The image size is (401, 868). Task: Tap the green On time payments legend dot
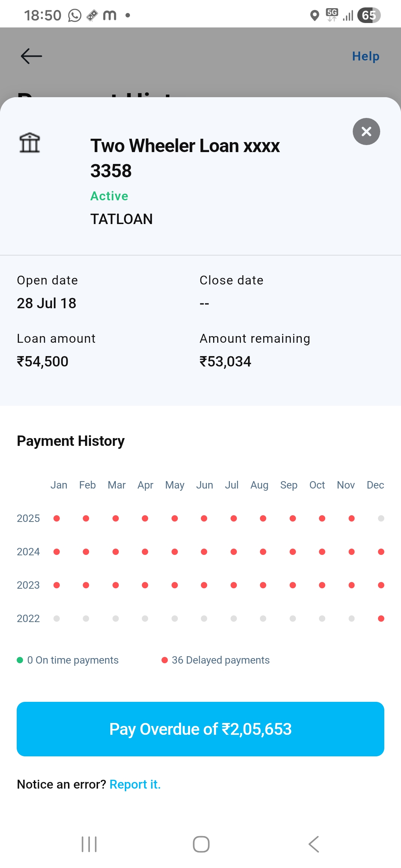click(x=20, y=660)
